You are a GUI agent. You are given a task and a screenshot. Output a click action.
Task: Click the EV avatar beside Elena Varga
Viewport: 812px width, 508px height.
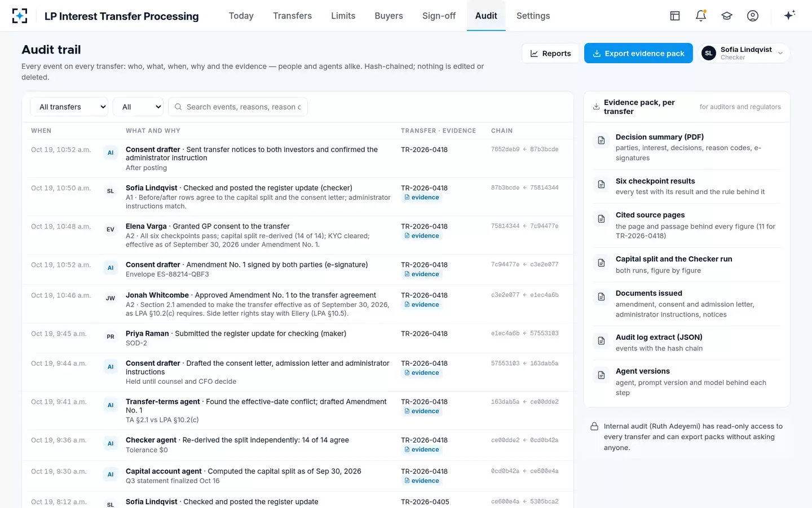(111, 230)
